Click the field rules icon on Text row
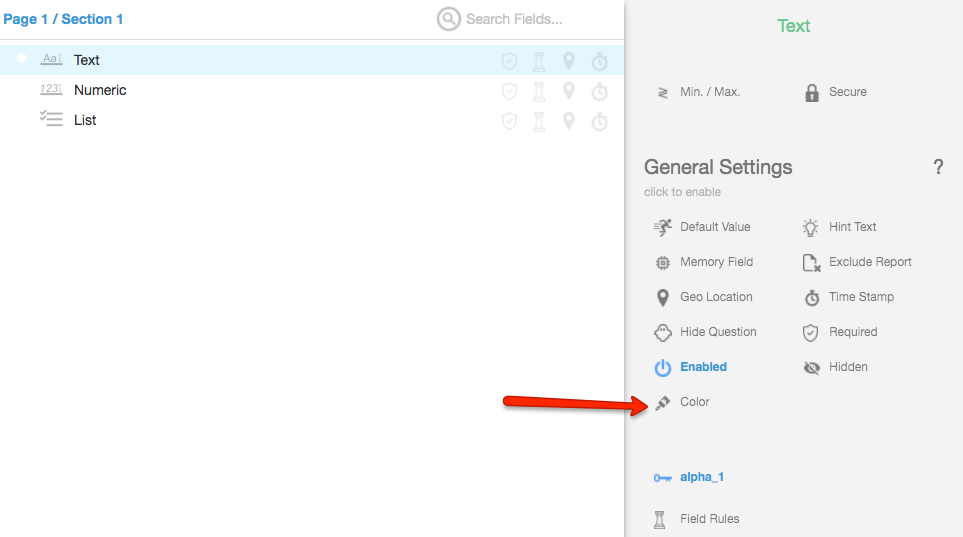This screenshot has width=963, height=537. [x=539, y=61]
